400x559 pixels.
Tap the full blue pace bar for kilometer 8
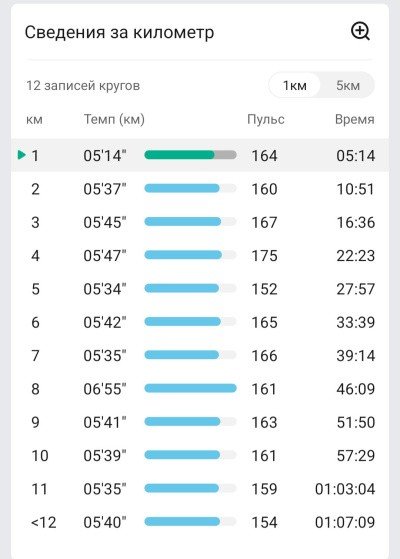[x=190, y=388]
